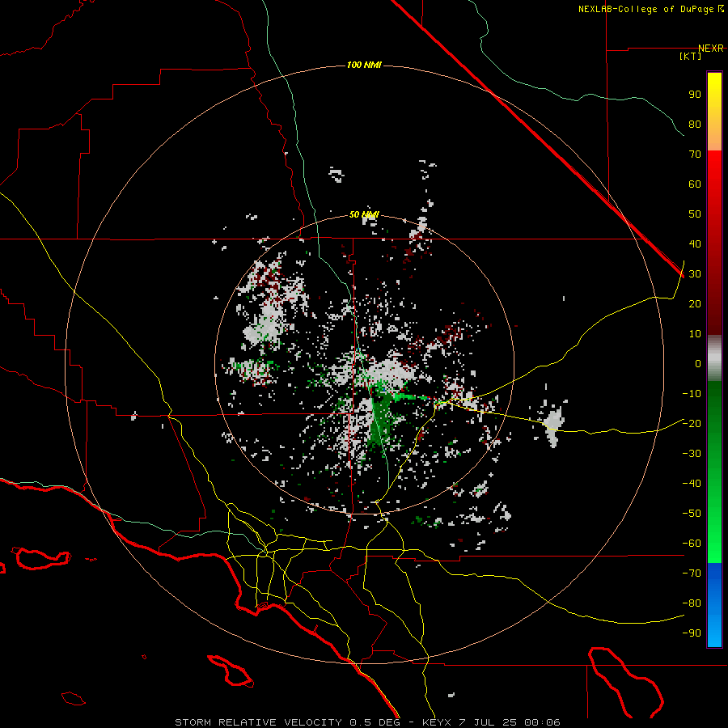Click the 80 value on velocity scale

(x=695, y=125)
